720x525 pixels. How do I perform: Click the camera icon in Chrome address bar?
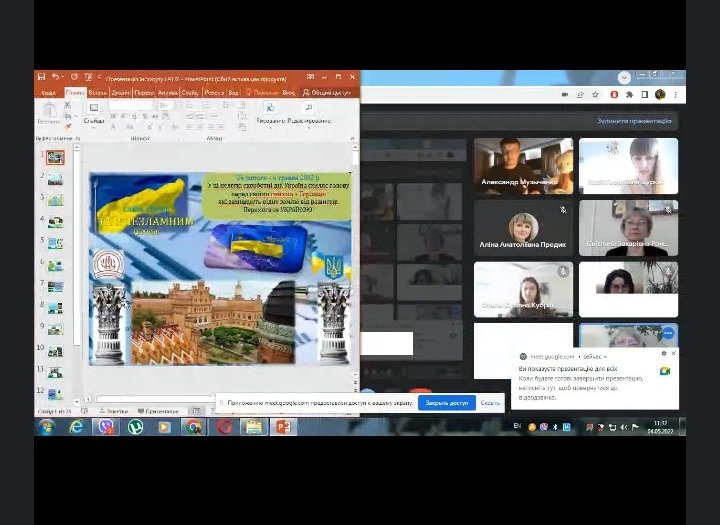pyautogui.click(x=565, y=95)
